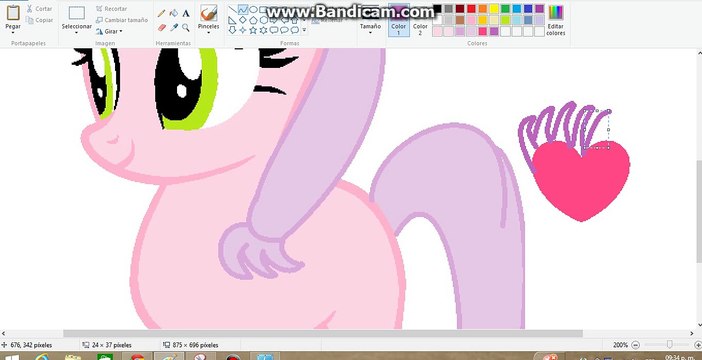This screenshot has height=360, width=702.
Task: Click the pink heart on the canvas
Action: (581, 181)
